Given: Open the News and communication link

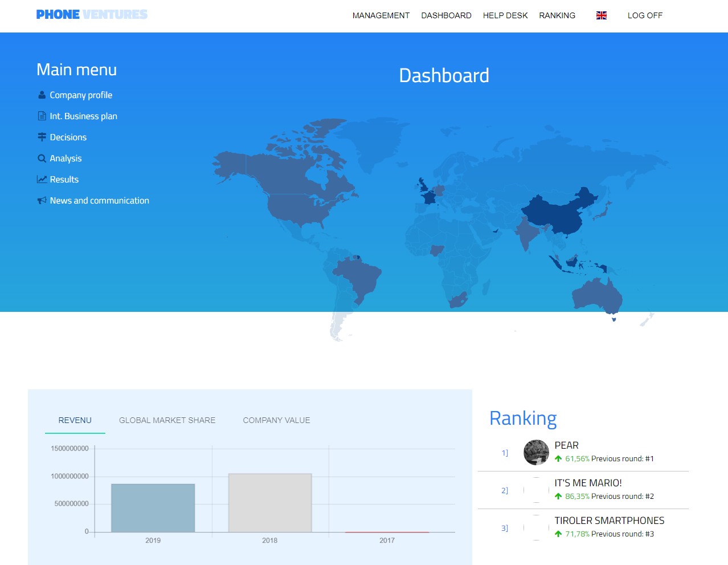Looking at the screenshot, I should pos(99,201).
